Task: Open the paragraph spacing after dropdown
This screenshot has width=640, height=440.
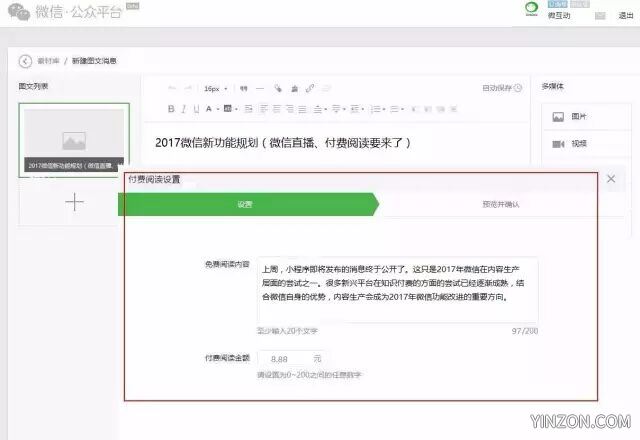Action: [x=338, y=109]
